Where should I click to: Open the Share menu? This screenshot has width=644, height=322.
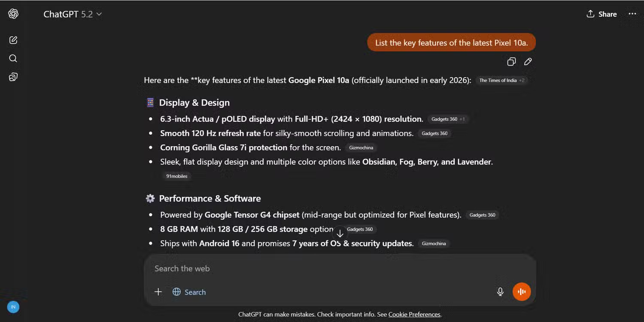[x=601, y=14]
